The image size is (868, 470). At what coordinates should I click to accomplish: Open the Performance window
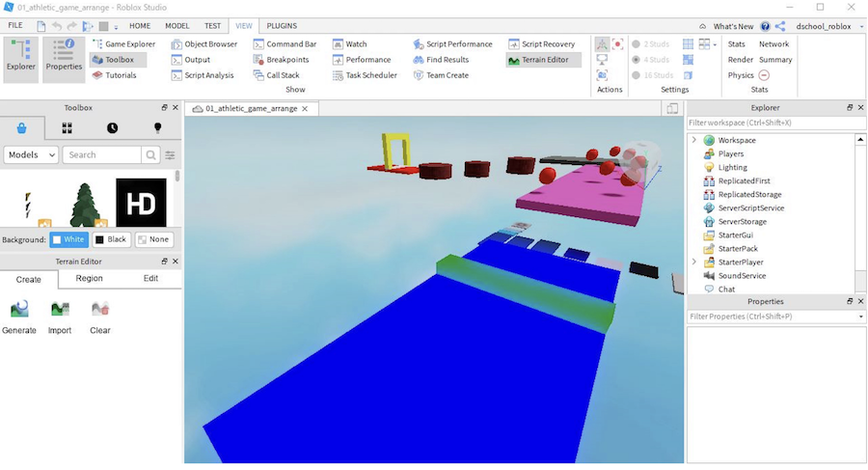362,59
